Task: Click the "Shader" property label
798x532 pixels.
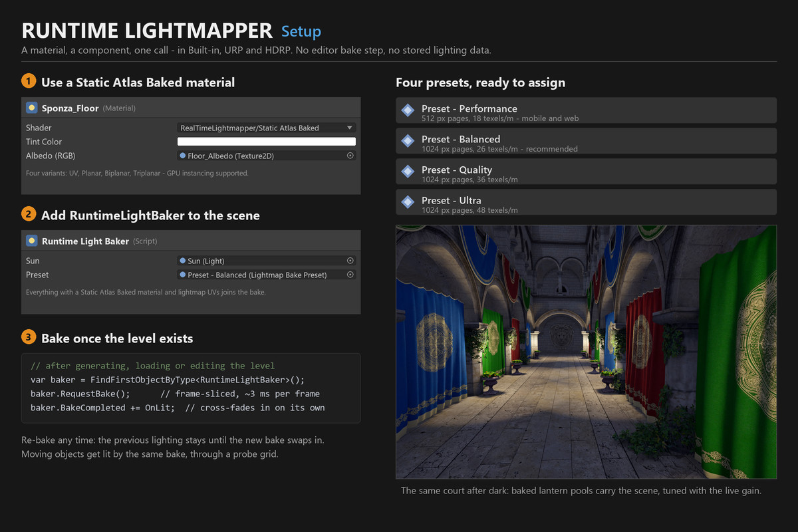Action: [x=39, y=128]
